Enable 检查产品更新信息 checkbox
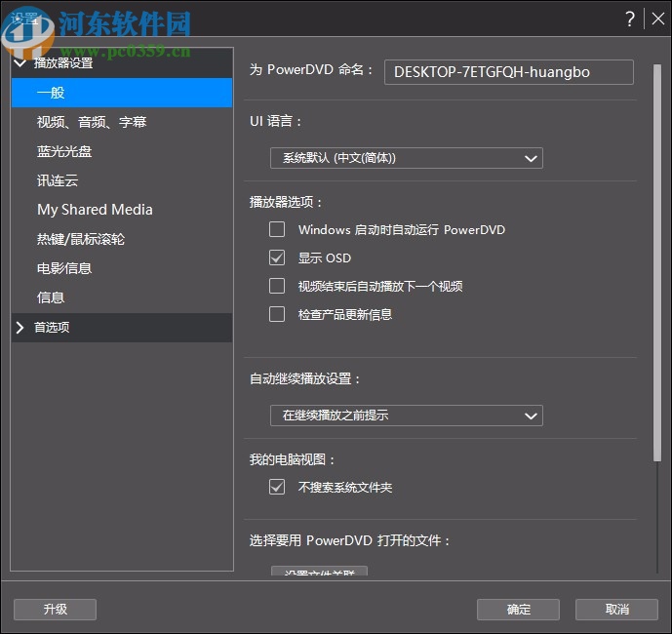Screen dimensions: 672x634 pyautogui.click(x=277, y=314)
